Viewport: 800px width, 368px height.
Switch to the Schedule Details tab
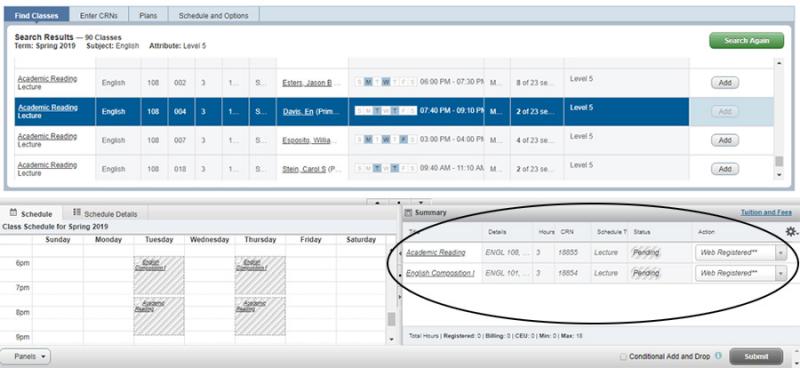(105, 213)
